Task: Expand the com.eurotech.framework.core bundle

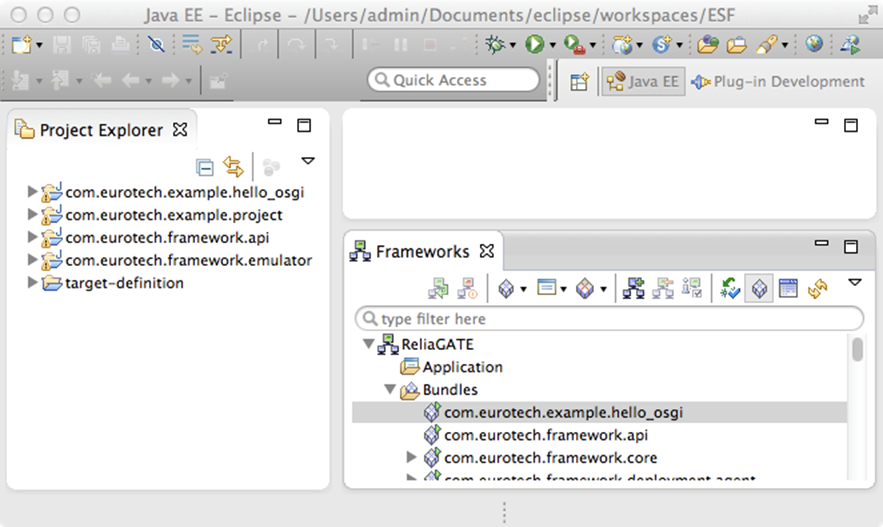Action: [412, 457]
